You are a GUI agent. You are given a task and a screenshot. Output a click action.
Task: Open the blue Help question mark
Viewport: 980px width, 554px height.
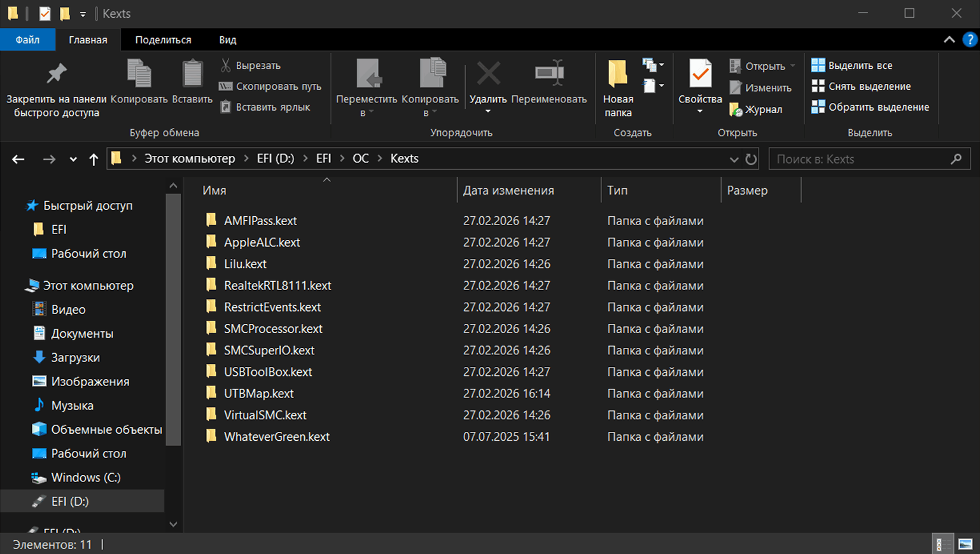[970, 39]
